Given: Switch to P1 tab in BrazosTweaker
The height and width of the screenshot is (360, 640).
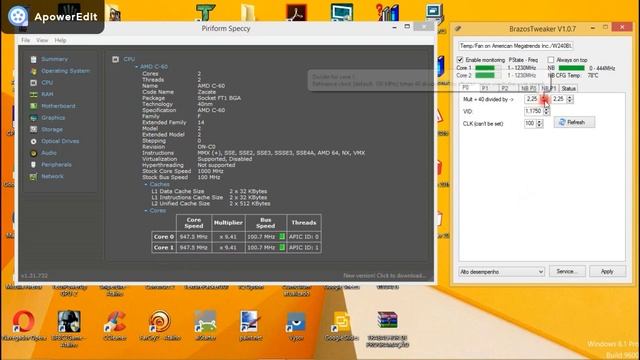Looking at the screenshot, I should [484, 88].
